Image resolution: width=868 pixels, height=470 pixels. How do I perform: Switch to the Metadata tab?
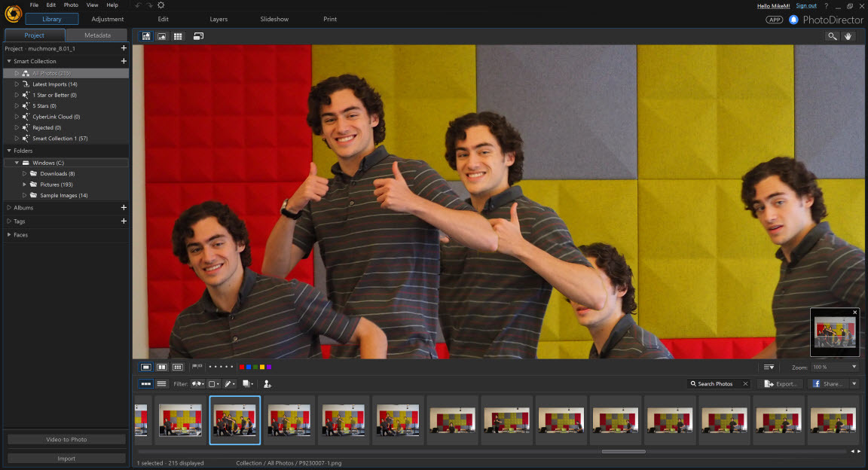click(97, 35)
